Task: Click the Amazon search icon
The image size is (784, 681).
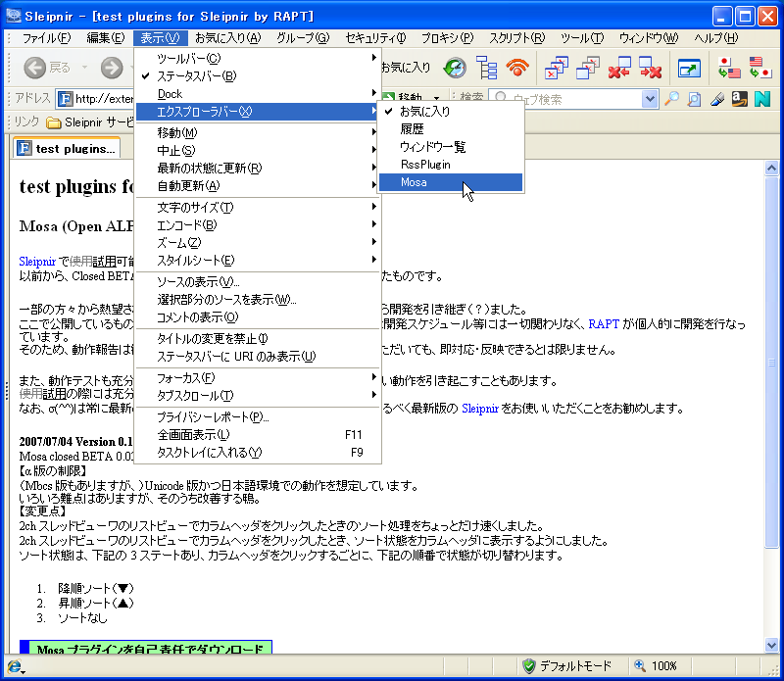Action: click(740, 99)
